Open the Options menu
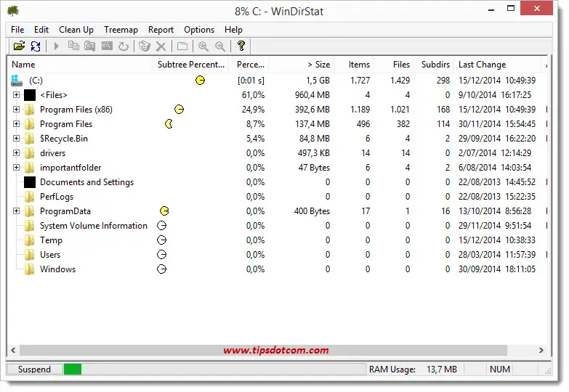569x392 pixels. 199,30
